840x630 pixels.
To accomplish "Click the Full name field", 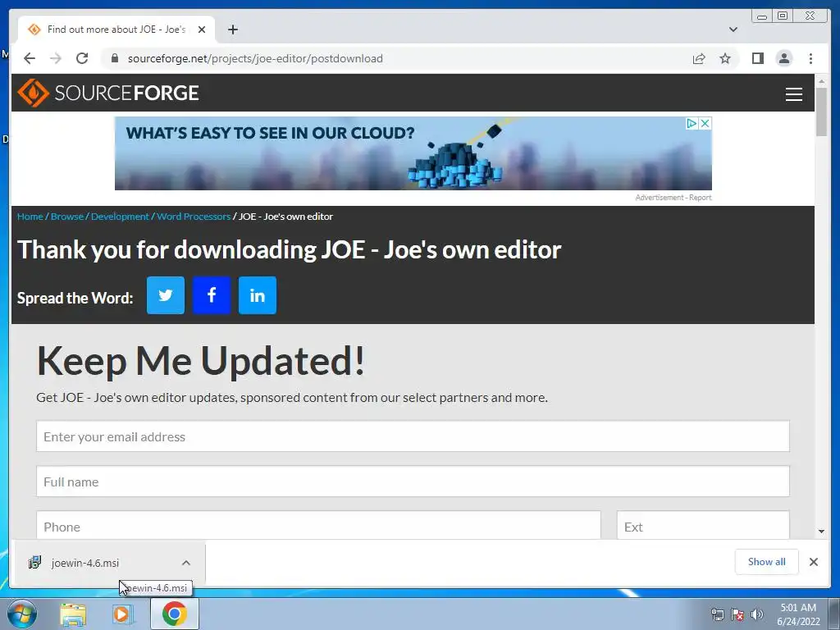I will click(x=413, y=482).
